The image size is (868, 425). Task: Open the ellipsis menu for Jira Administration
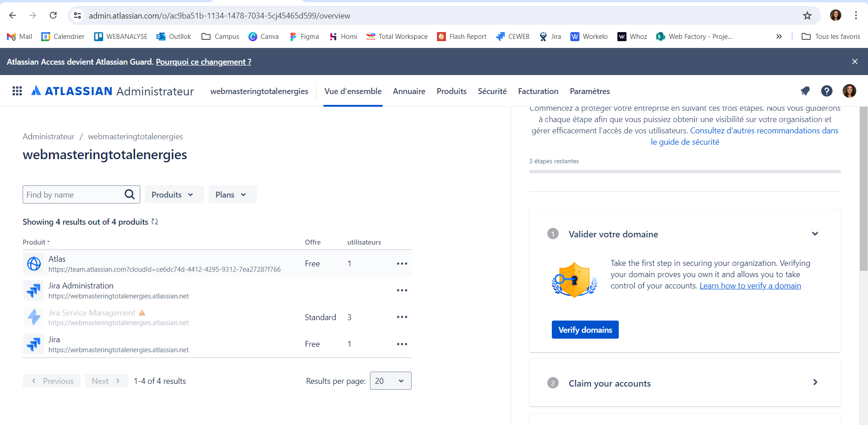[x=402, y=290]
